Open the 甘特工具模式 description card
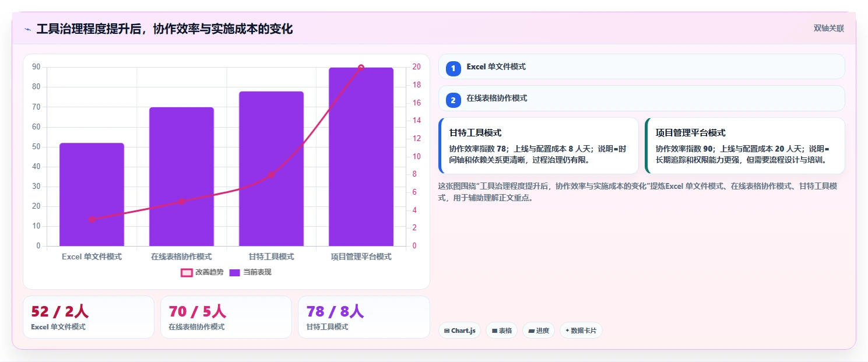Viewport: 868px width, 362px height. 539,146
